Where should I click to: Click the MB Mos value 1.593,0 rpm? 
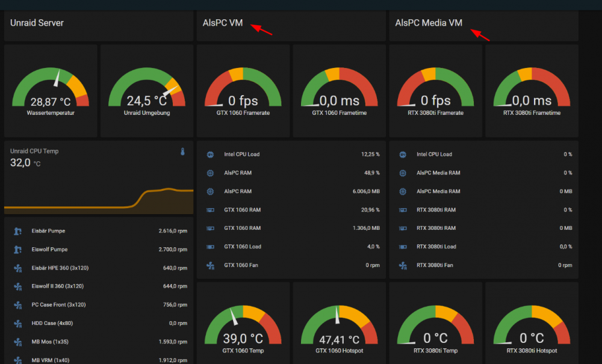point(173,342)
